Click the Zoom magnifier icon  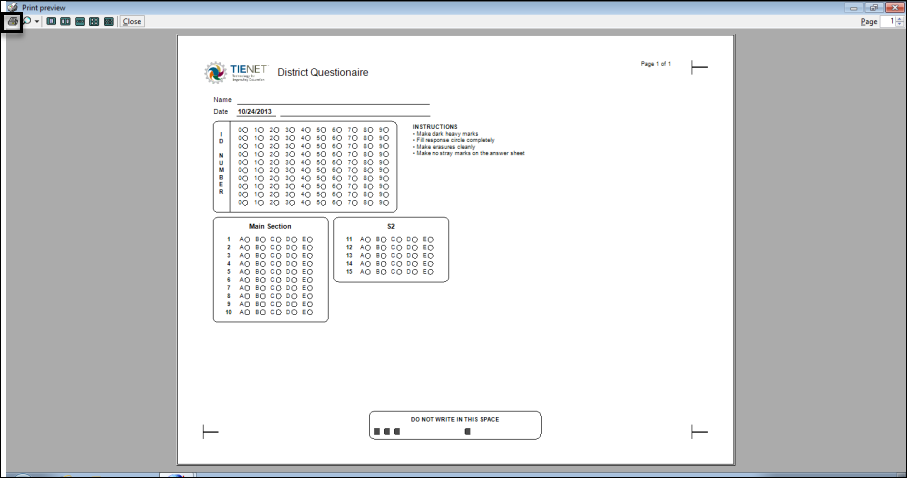28,21
